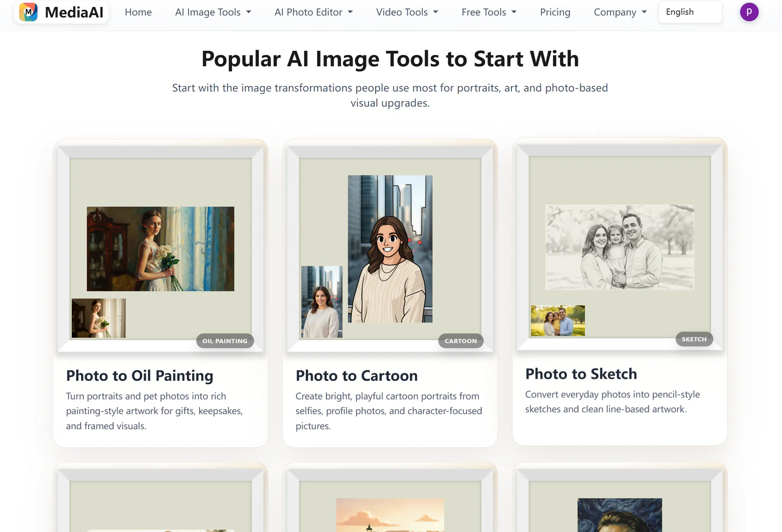View the pencil sketch family image
Image resolution: width=782 pixels, height=532 pixels.
point(620,247)
